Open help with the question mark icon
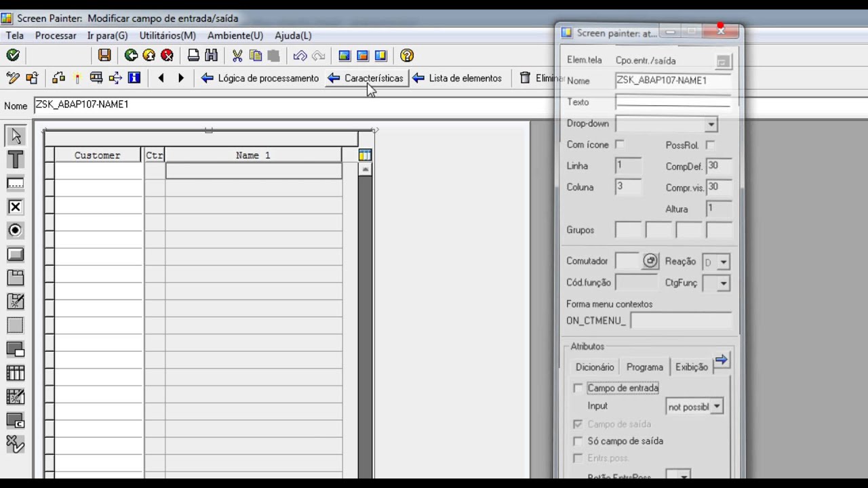The image size is (868, 488). point(407,56)
